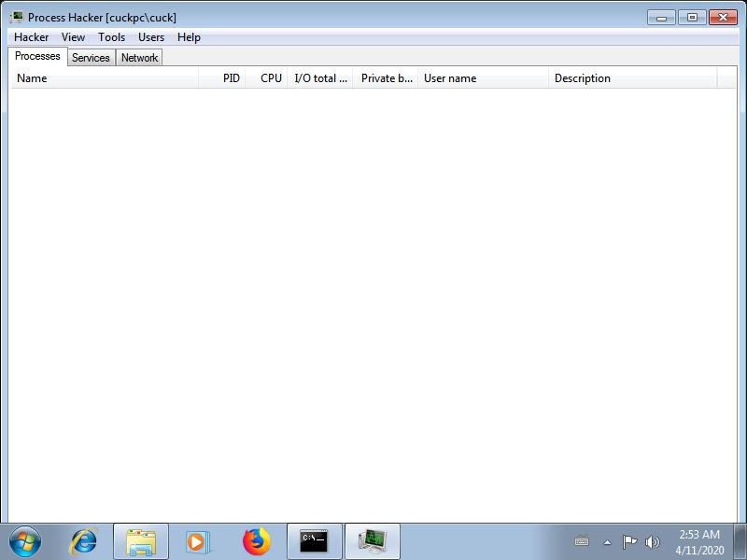Launch Internet Explorer from taskbar
The height and width of the screenshot is (560, 747).
point(84,541)
